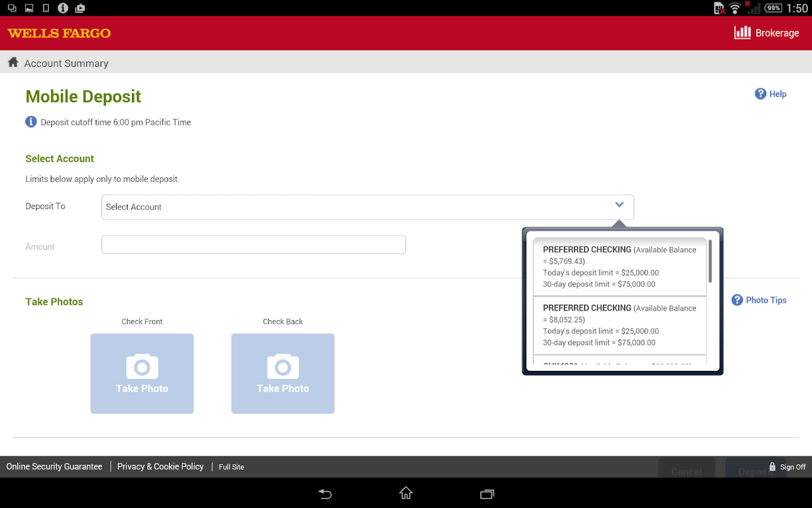Image resolution: width=812 pixels, height=508 pixels.
Task: Open the Select Account combo box
Action: 368,207
